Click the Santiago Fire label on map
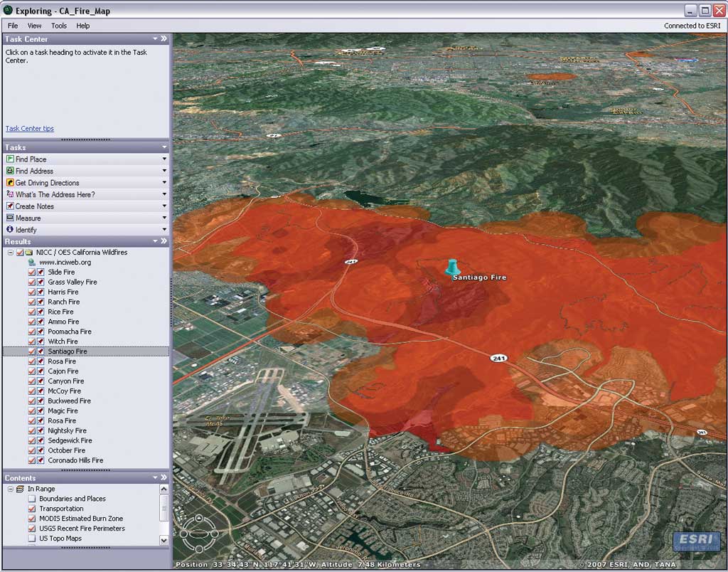 [479, 277]
